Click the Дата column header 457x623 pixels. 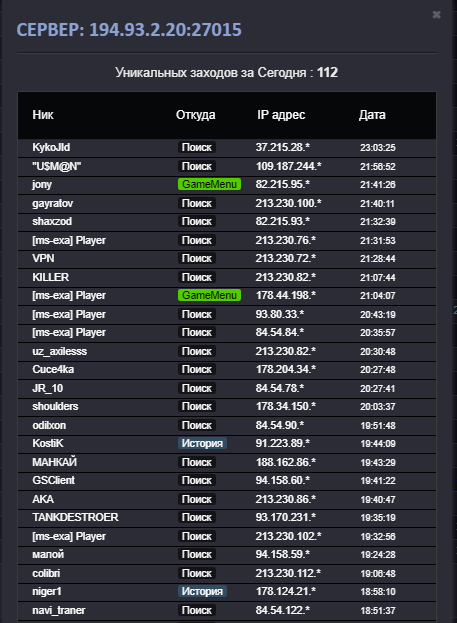tap(372, 115)
